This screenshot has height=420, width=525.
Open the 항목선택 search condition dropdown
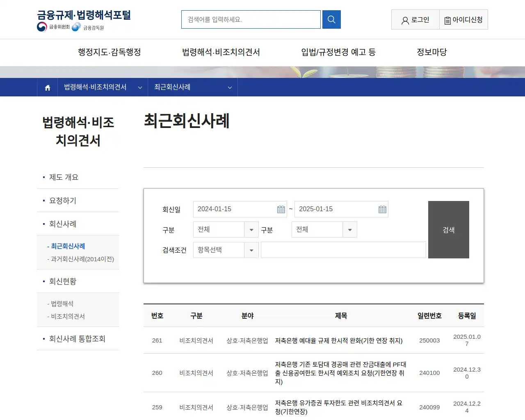pyautogui.click(x=226, y=250)
